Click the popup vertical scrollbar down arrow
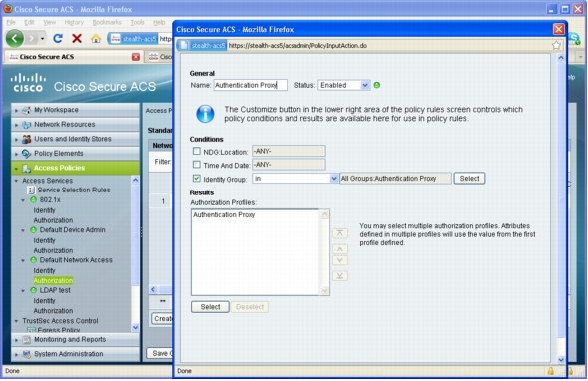Viewport: 588px width, 381px height. tap(561, 360)
